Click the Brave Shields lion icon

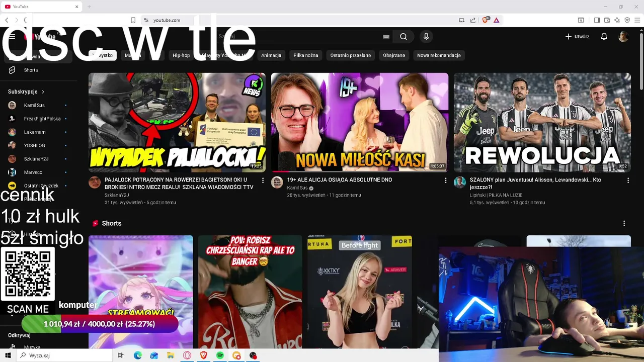point(486,20)
